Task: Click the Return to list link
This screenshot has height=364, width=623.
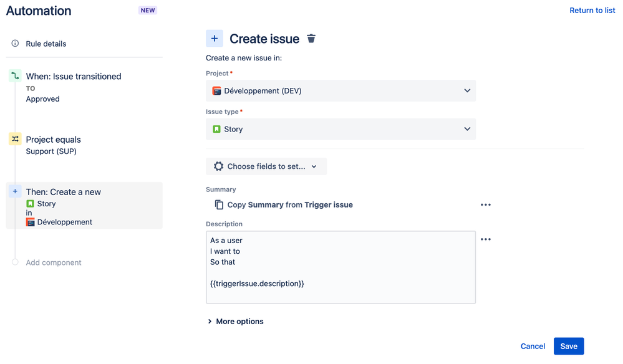Action: coord(592,10)
